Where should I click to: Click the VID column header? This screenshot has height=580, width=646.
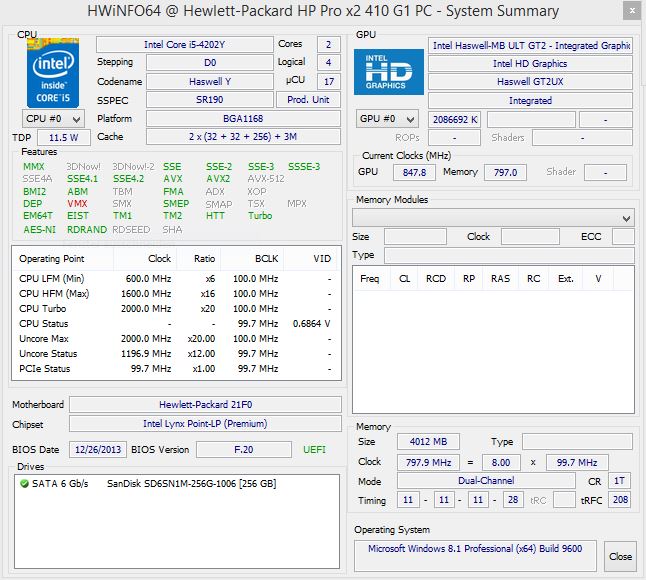coord(309,259)
